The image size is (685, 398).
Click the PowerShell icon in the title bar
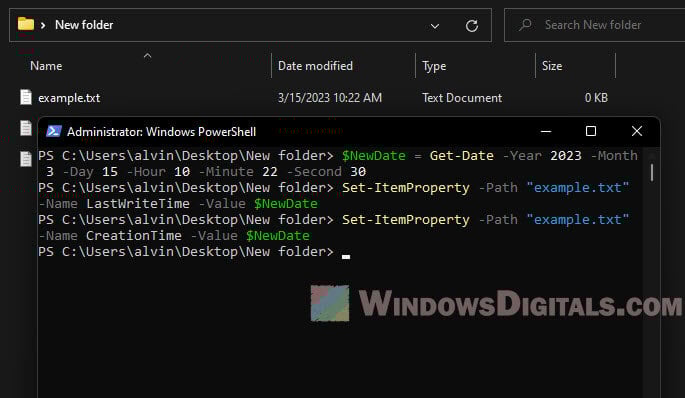click(53, 131)
